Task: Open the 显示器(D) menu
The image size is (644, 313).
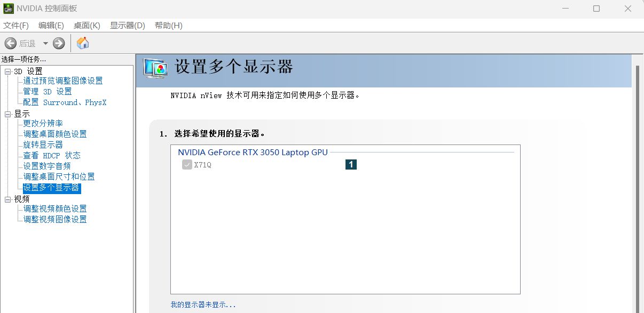Action: pyautogui.click(x=128, y=26)
